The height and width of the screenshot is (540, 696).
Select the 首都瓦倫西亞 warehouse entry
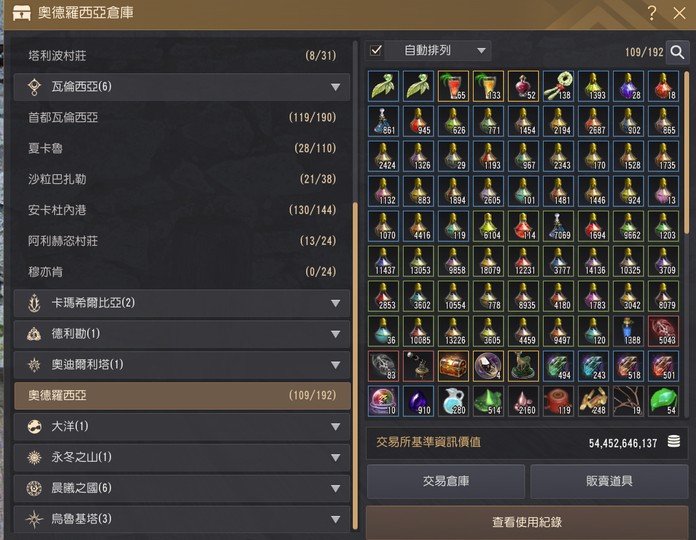[182, 118]
